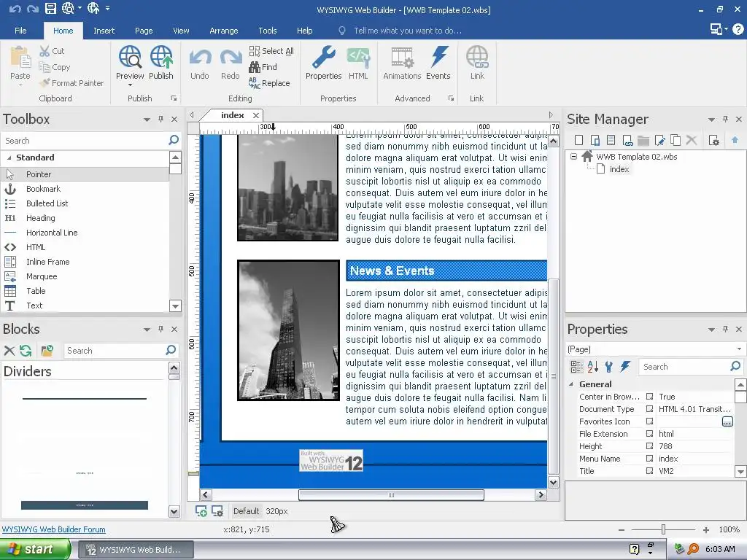Pin the Toolbox panel

[161, 119]
